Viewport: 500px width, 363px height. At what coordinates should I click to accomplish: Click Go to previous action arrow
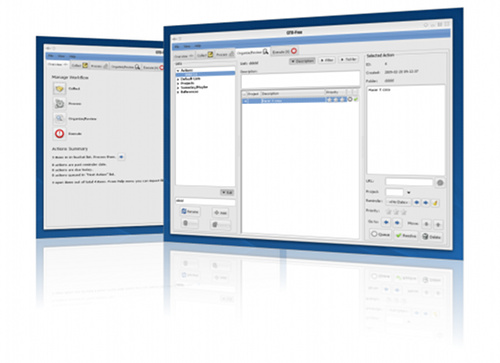tap(386, 222)
